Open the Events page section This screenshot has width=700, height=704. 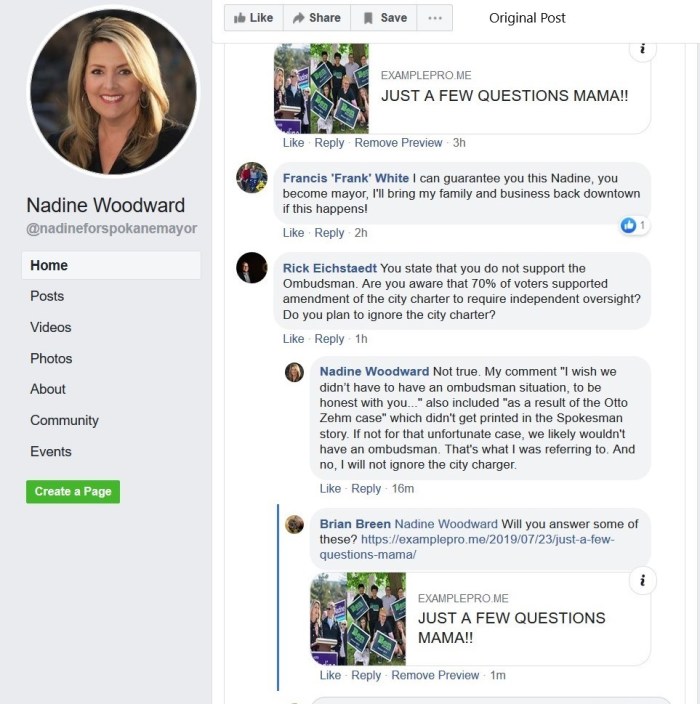click(x=51, y=451)
